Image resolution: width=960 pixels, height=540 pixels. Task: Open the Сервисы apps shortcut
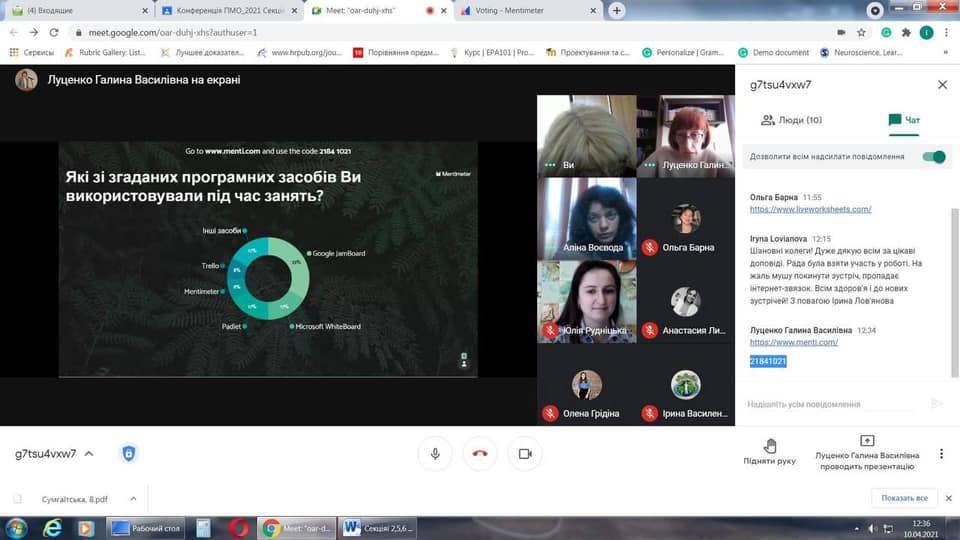coord(32,53)
